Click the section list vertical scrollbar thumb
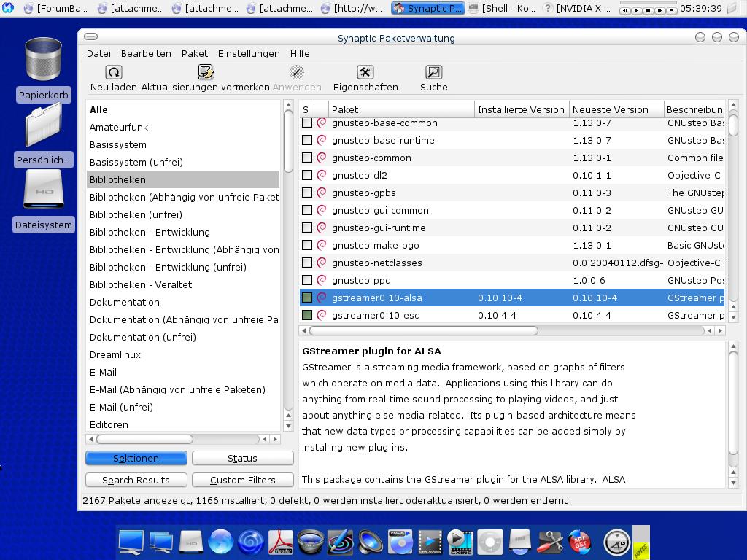 point(287,141)
